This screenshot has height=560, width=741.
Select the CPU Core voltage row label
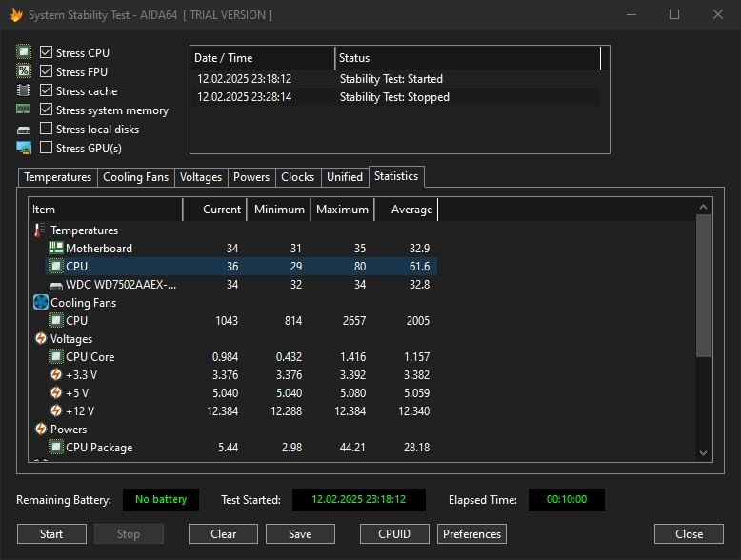[x=90, y=357]
